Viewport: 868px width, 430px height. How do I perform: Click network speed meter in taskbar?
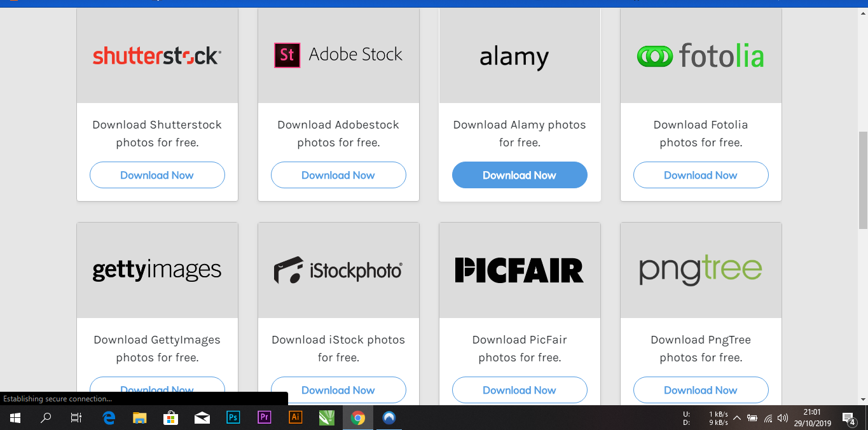pos(706,418)
